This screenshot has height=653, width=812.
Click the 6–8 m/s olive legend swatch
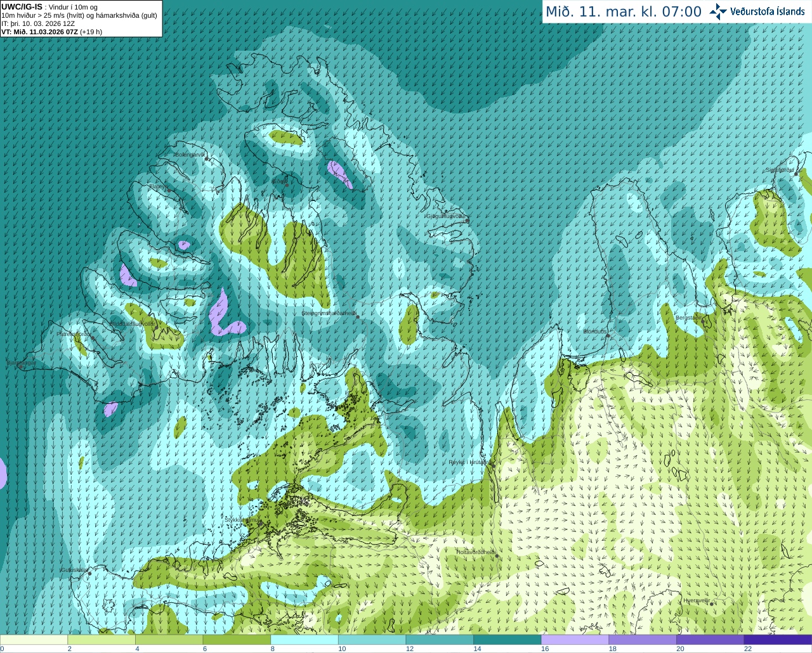[x=237, y=640]
